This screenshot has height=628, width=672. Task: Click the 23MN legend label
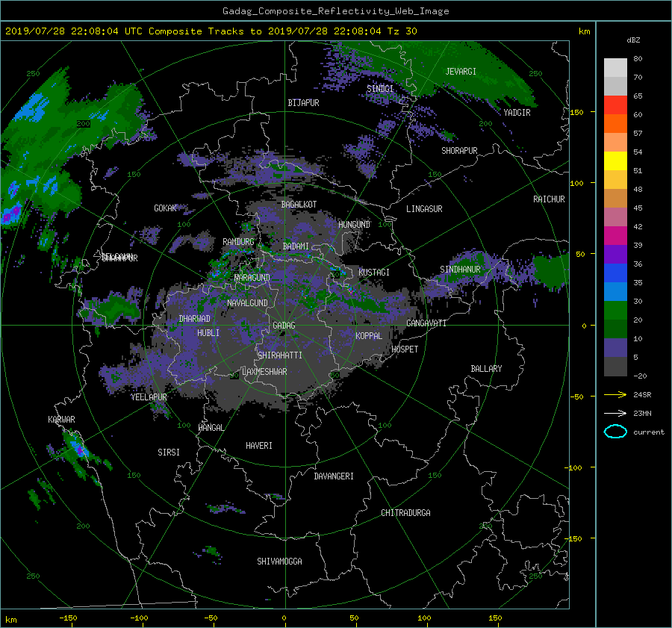tap(642, 414)
